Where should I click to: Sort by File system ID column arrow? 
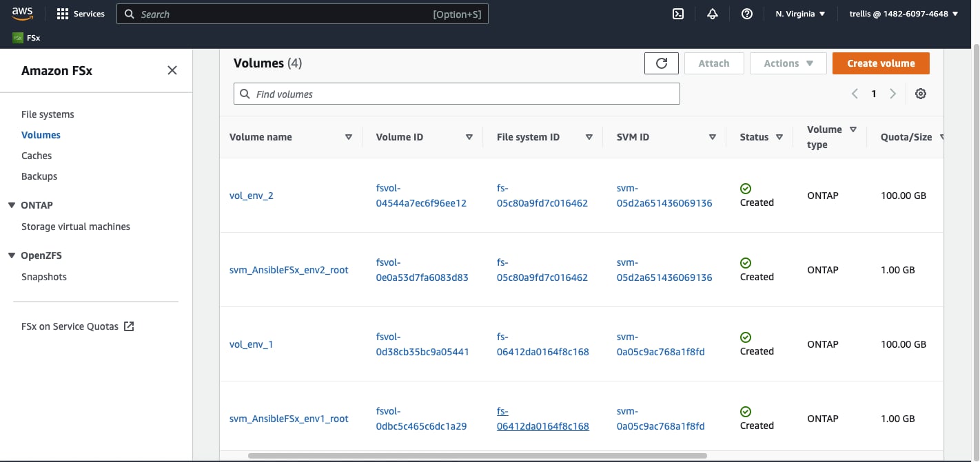coord(589,137)
